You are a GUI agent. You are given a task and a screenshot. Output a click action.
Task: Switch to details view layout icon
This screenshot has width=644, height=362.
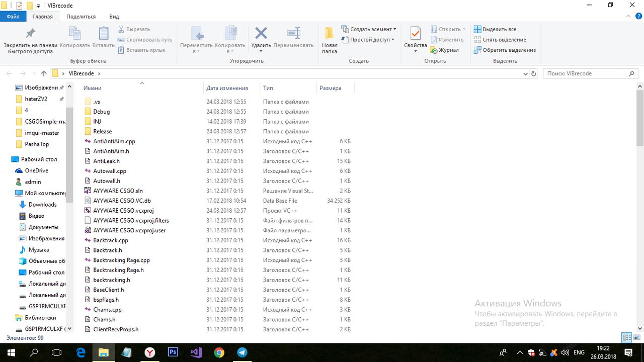click(x=627, y=337)
